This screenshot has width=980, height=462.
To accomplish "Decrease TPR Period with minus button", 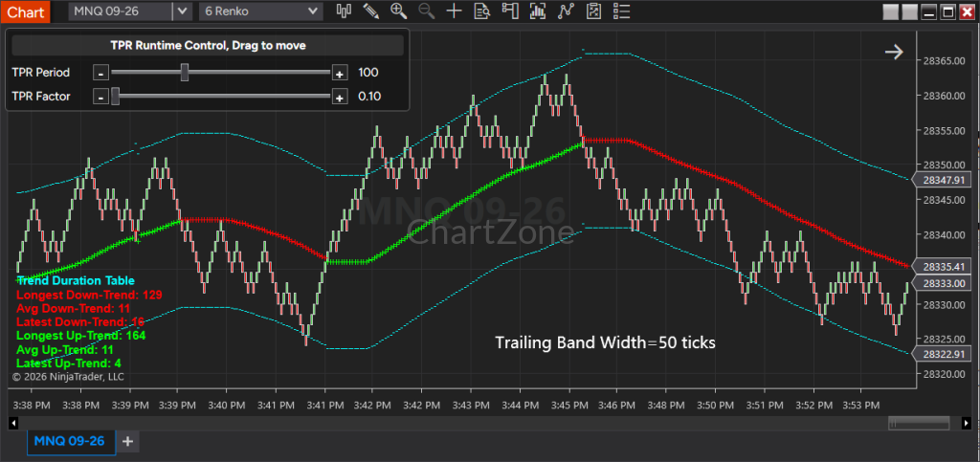I will click(101, 73).
